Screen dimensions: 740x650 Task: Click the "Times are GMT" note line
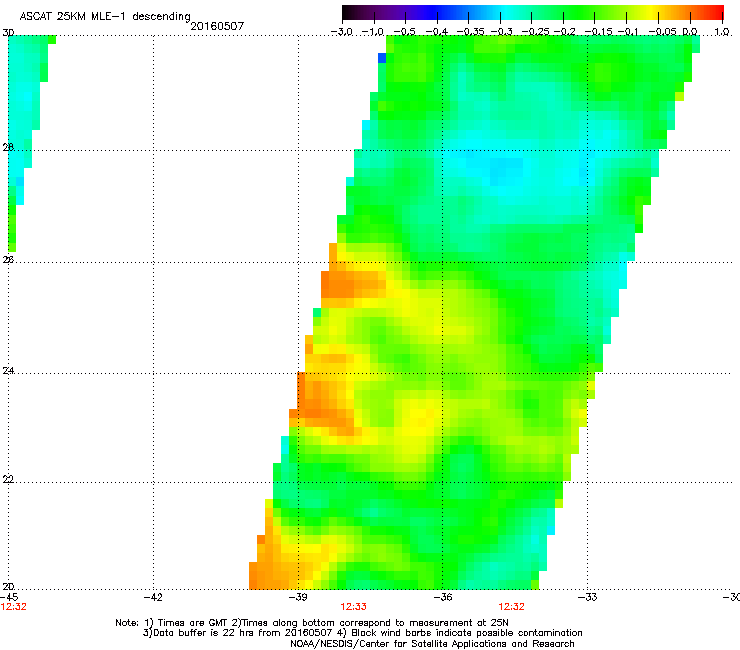tap(312, 623)
